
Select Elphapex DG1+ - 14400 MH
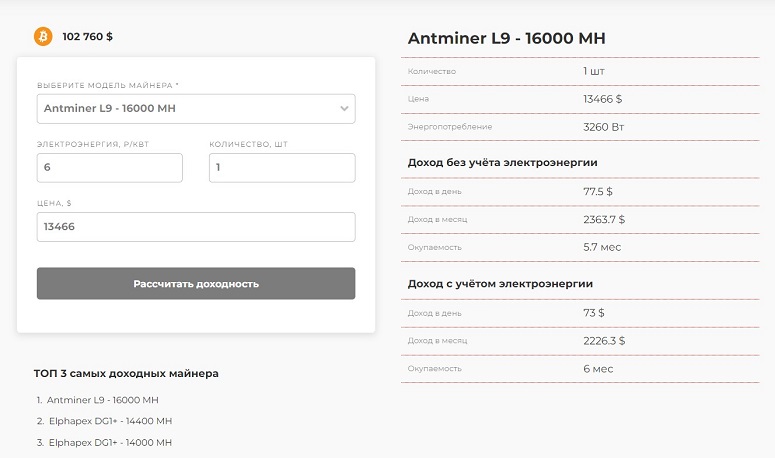(x=110, y=421)
